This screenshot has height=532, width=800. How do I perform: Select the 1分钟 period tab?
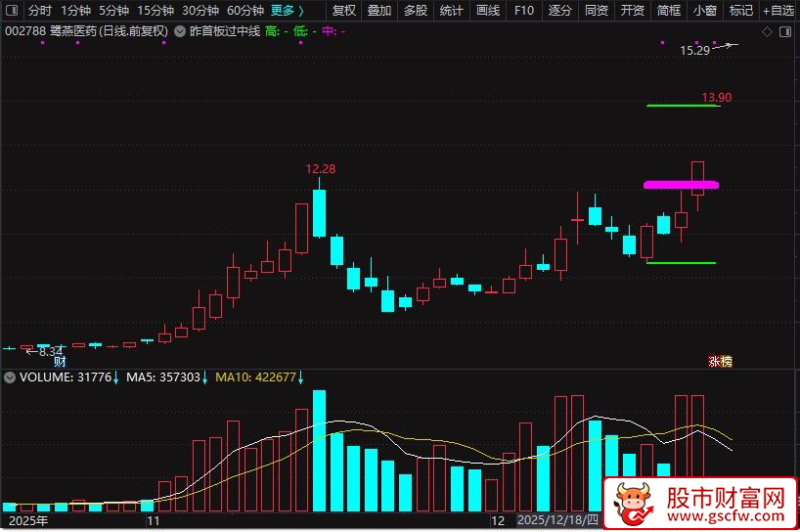click(x=75, y=10)
